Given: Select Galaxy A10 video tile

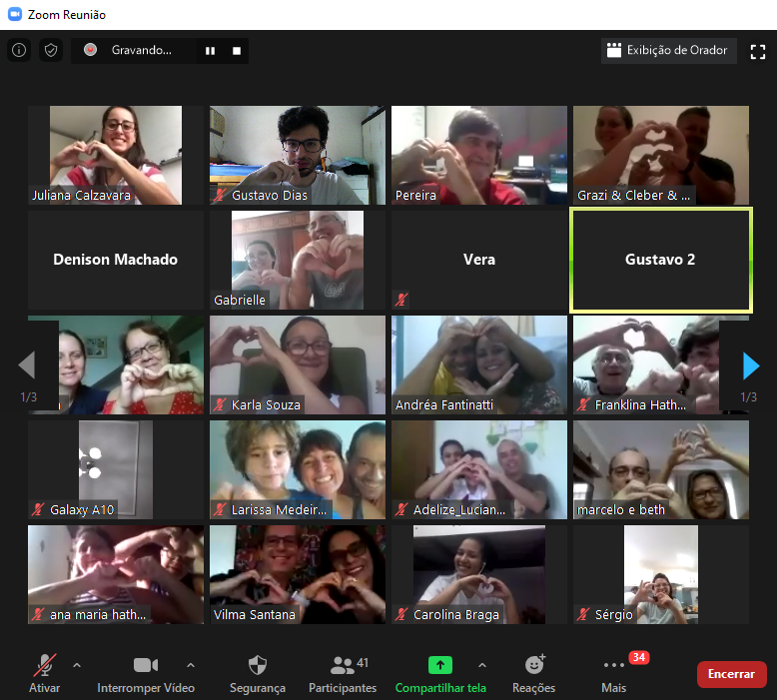Looking at the screenshot, I should (116, 470).
